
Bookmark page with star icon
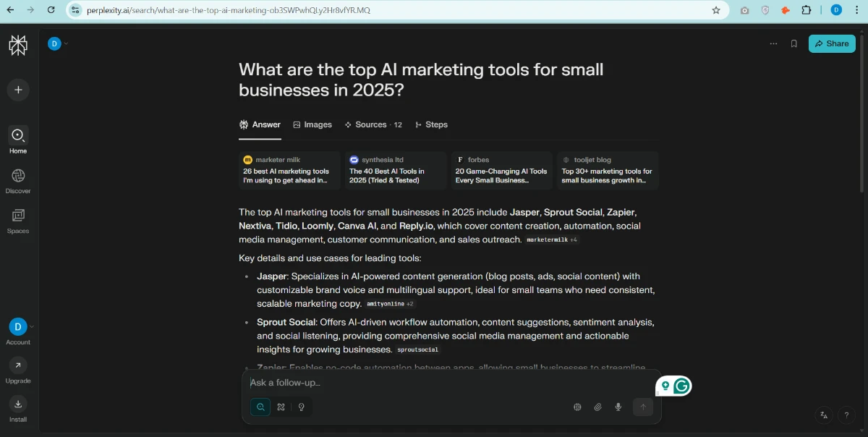click(716, 10)
